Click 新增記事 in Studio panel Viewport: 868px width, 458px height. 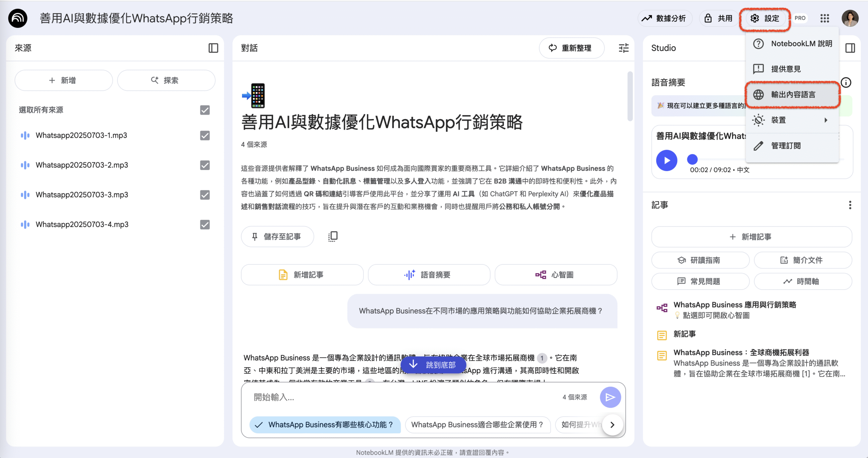751,237
